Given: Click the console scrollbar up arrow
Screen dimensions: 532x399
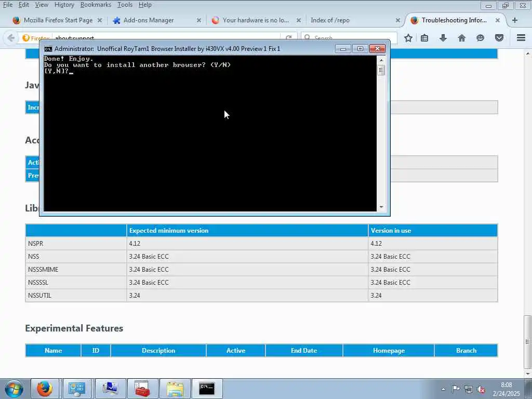Looking at the screenshot, I should (x=381, y=60).
